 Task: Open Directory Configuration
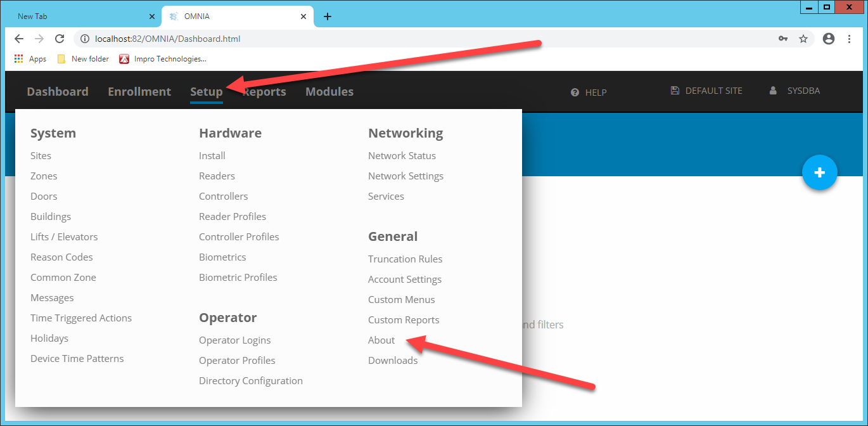click(251, 381)
